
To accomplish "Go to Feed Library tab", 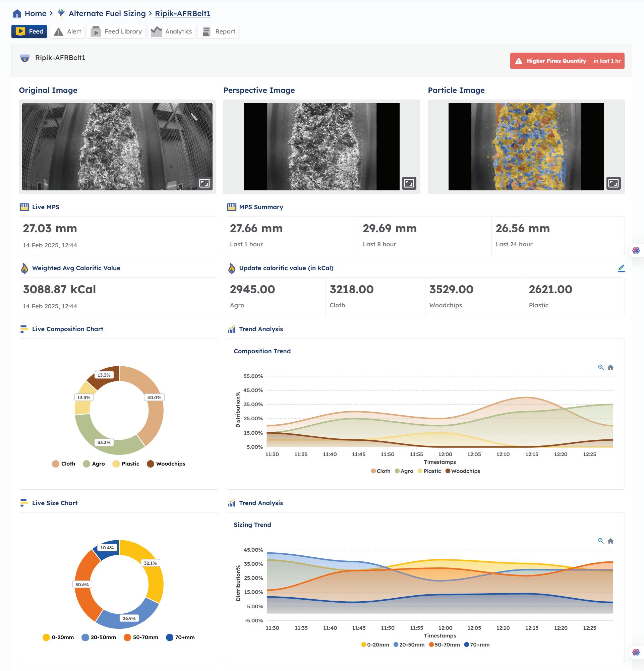I will click(116, 32).
